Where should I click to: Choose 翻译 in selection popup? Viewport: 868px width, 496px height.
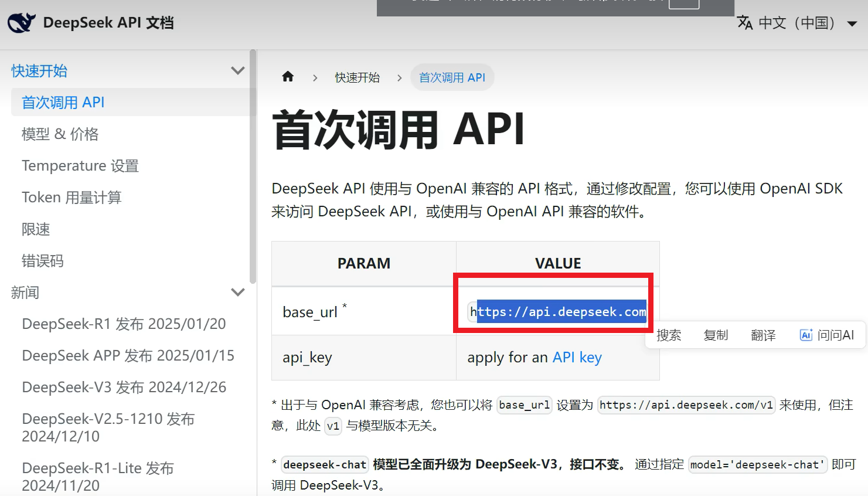(x=763, y=335)
